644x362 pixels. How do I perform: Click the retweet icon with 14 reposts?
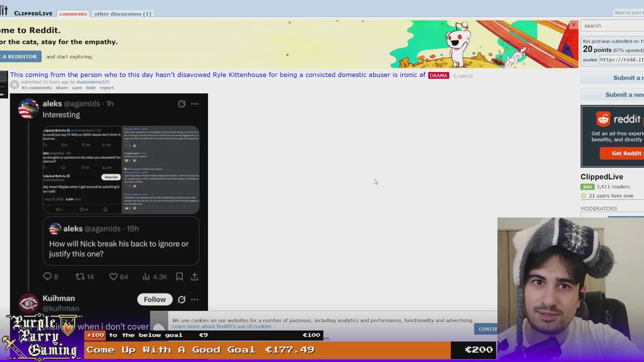tap(79, 277)
